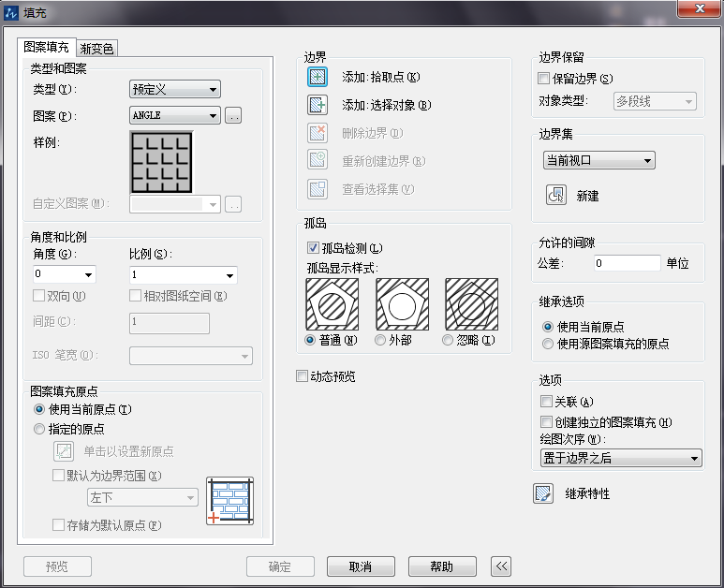Switch to the 渐变色 tab
724x588 pixels.
[96, 49]
